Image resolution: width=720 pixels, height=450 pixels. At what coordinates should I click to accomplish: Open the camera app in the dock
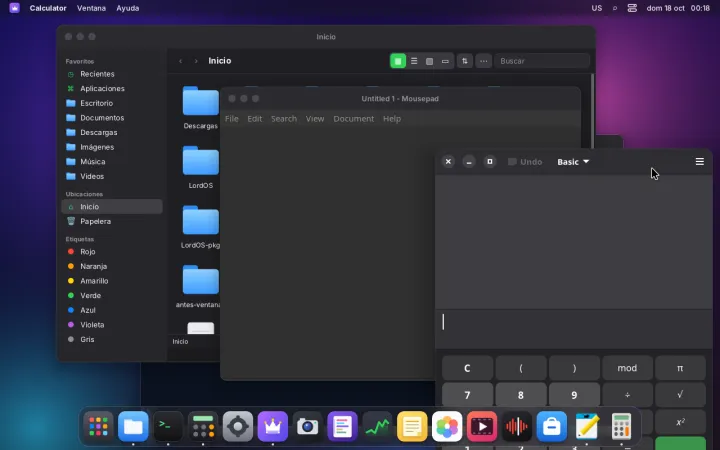tap(308, 427)
